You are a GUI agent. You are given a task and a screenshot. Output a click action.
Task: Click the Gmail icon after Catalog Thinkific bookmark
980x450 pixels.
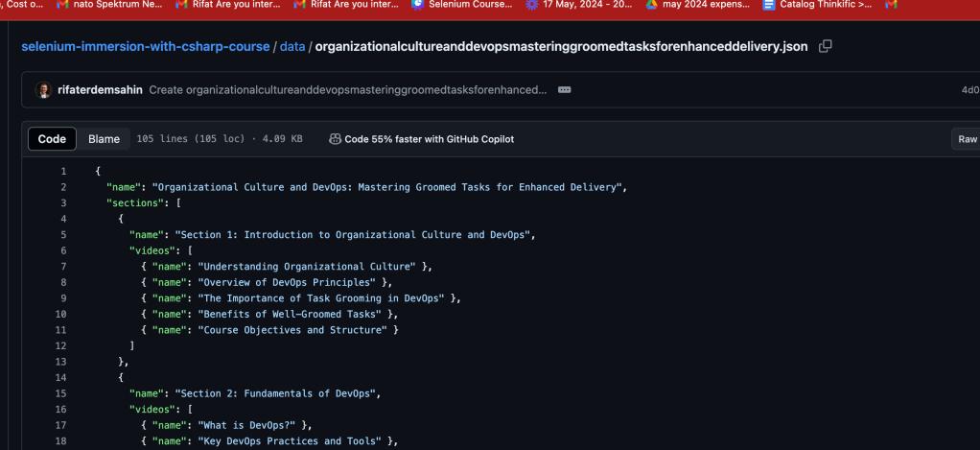(x=891, y=5)
